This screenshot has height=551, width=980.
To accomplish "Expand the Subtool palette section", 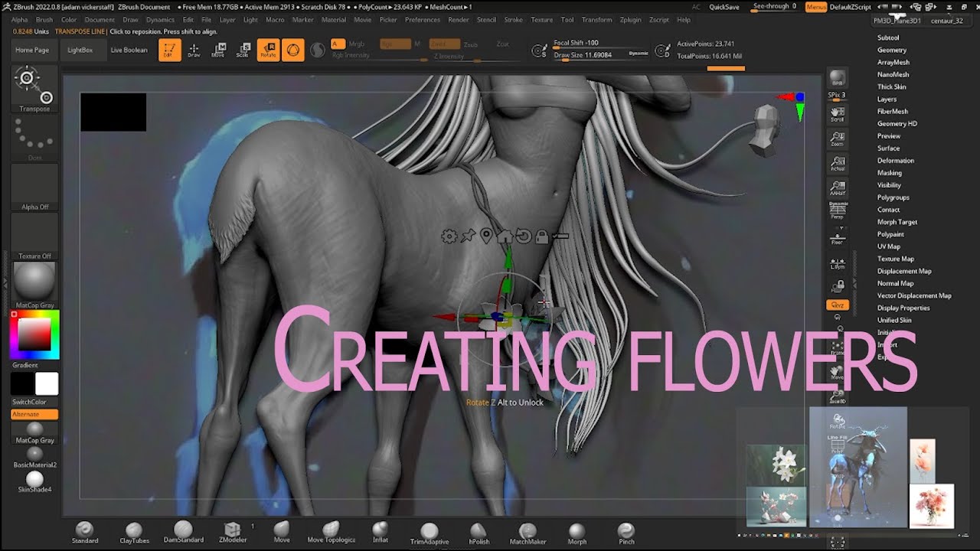I will [888, 37].
